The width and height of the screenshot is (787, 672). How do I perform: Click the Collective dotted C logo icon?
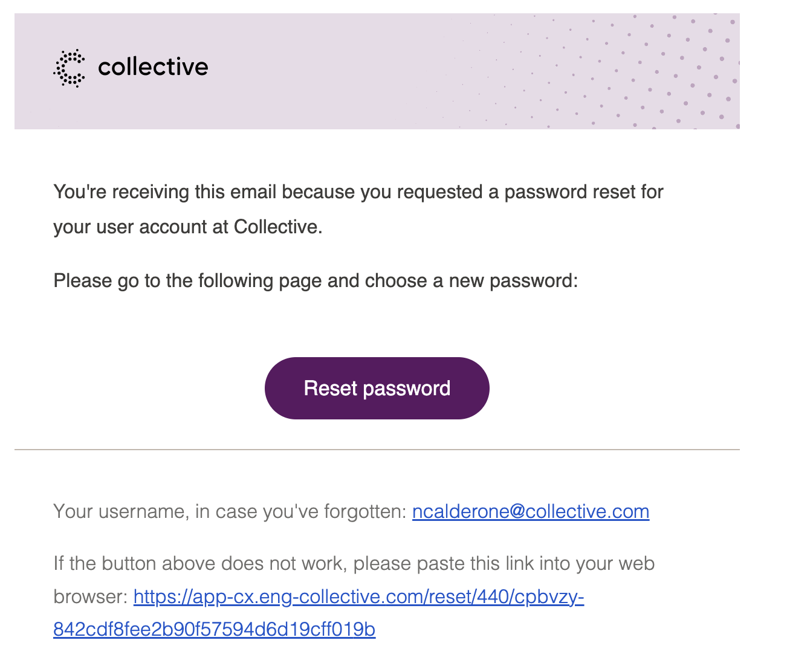coord(69,68)
